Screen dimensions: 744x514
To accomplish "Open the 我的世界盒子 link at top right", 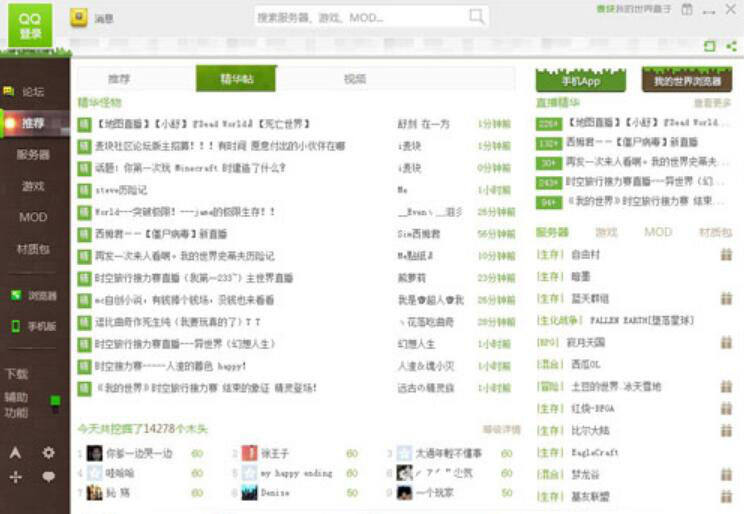I will pyautogui.click(x=633, y=9).
